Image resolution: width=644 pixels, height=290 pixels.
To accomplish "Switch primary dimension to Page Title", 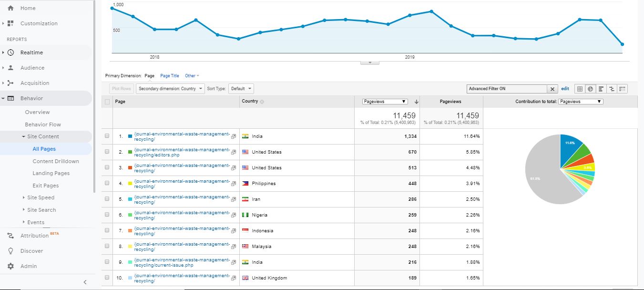I will click(x=170, y=76).
